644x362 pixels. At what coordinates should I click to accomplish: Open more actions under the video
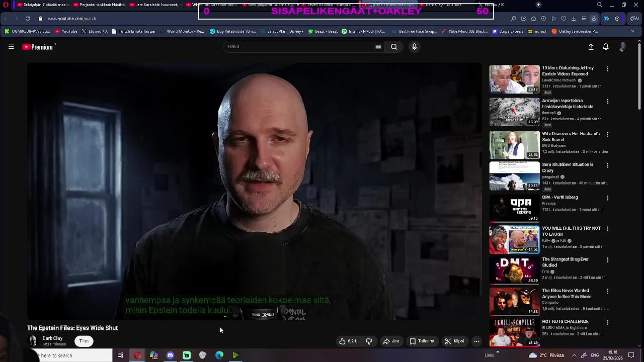476,341
